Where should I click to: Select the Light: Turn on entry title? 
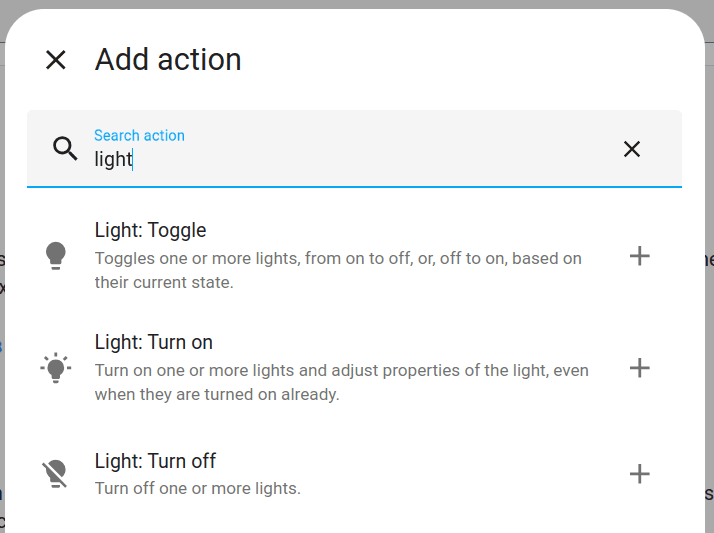point(153,342)
